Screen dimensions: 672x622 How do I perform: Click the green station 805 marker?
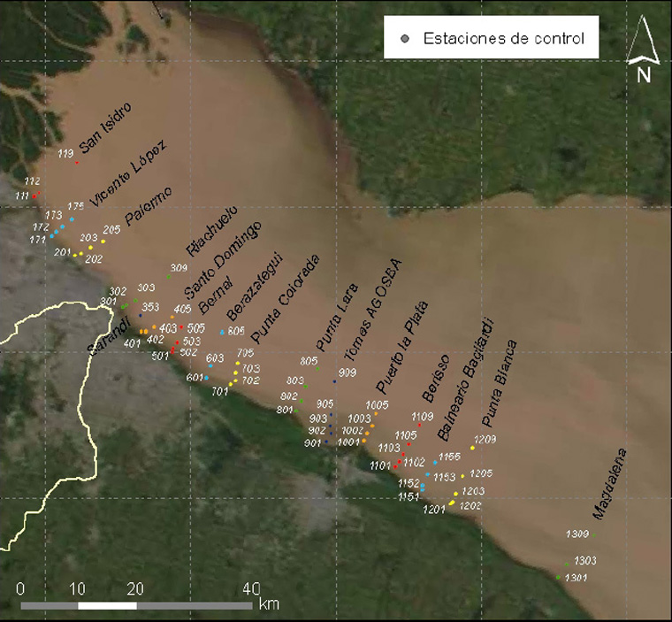[x=318, y=369]
